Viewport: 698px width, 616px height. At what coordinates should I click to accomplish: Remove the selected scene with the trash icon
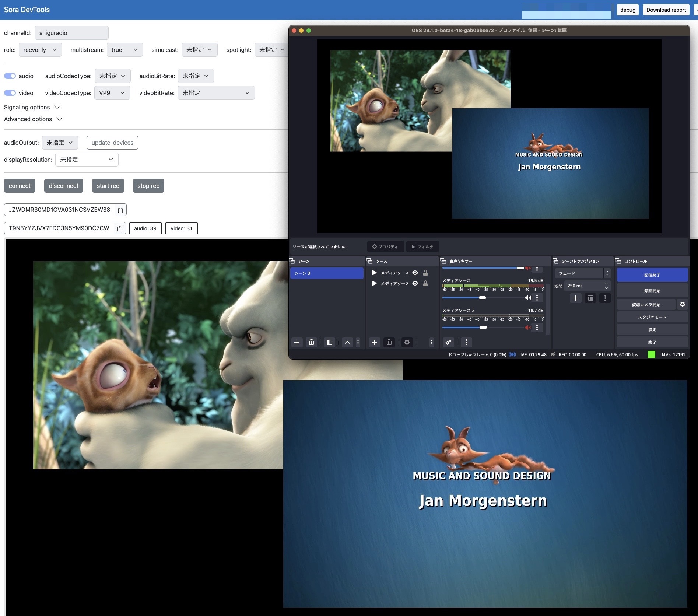click(311, 342)
